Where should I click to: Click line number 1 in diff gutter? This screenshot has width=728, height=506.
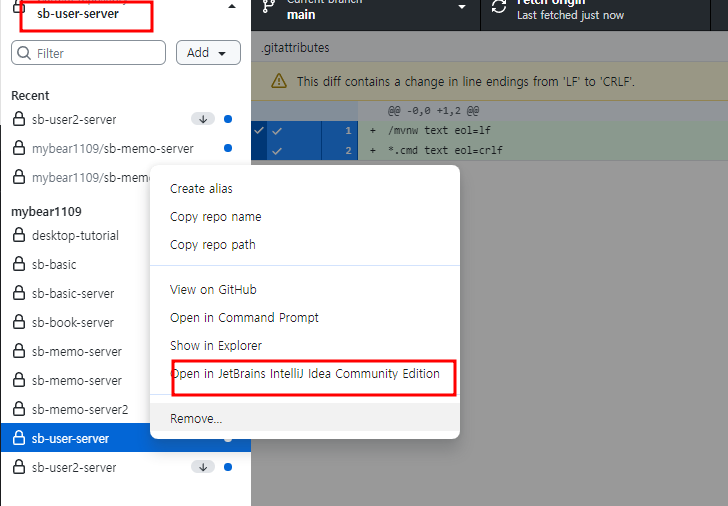[348, 130]
